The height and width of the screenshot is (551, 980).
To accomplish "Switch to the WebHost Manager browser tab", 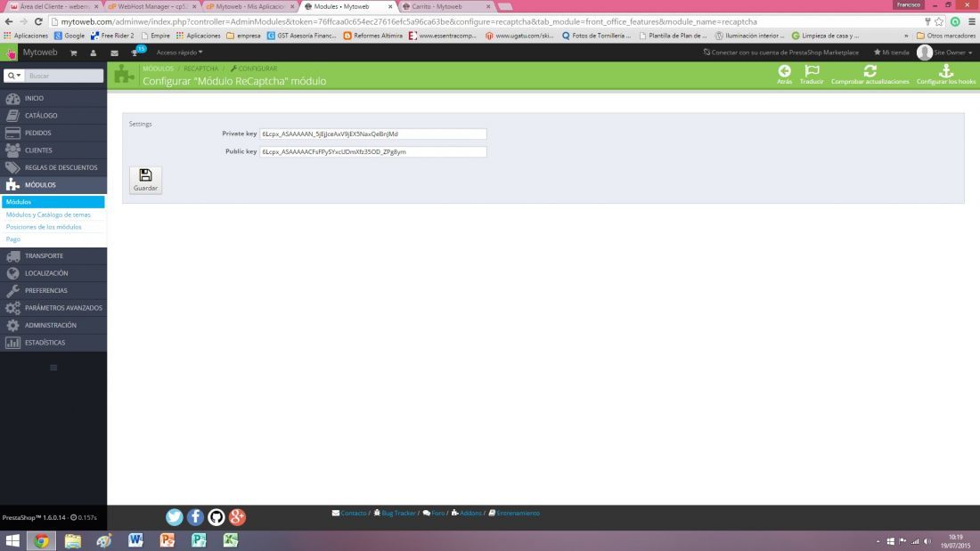I will coord(151,6).
